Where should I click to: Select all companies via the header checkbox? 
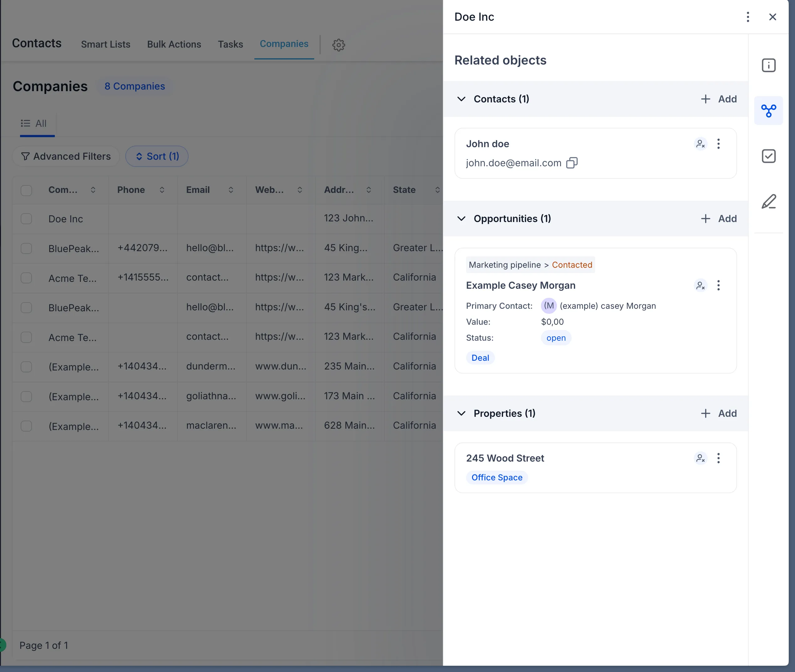[26, 190]
